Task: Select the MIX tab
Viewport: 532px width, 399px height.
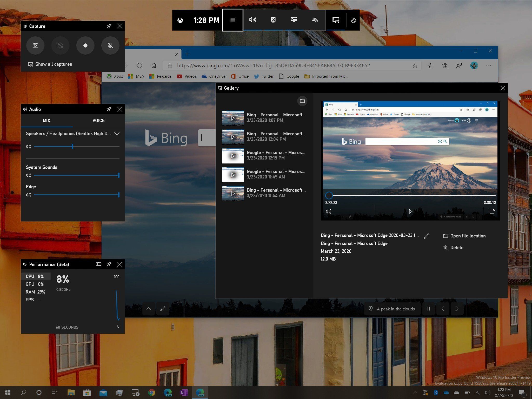Action: [46, 121]
